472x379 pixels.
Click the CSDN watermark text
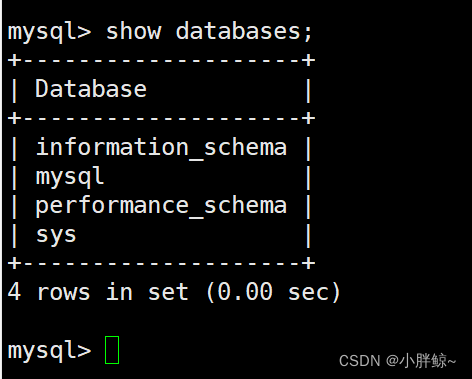[x=359, y=361]
